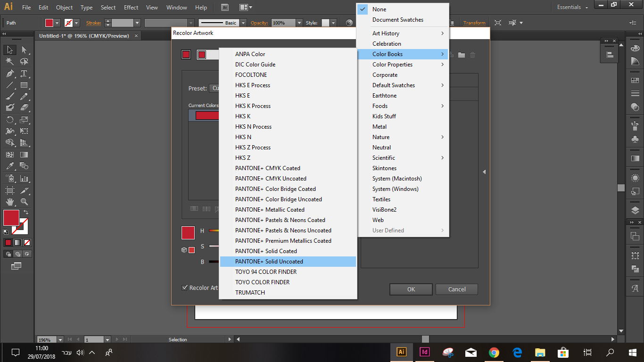Choose the Shape Builder tool
This screenshot has height=362, width=644.
click(10, 143)
